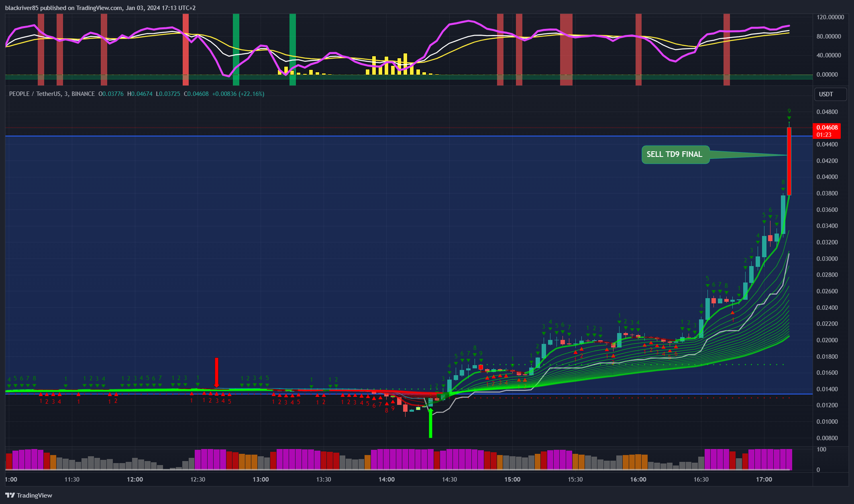Click the 12:30 time axis label
Screen dimensions: 854x504
198,480
